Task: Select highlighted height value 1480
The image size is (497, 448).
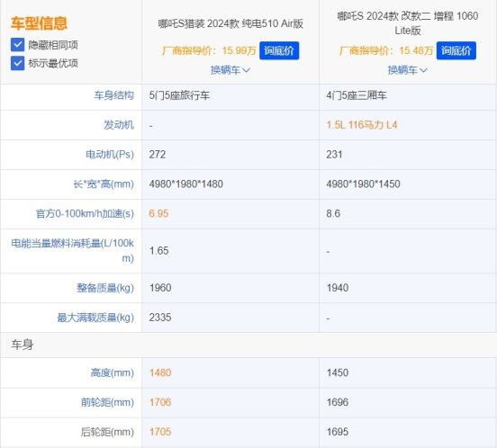Action: tap(160, 372)
